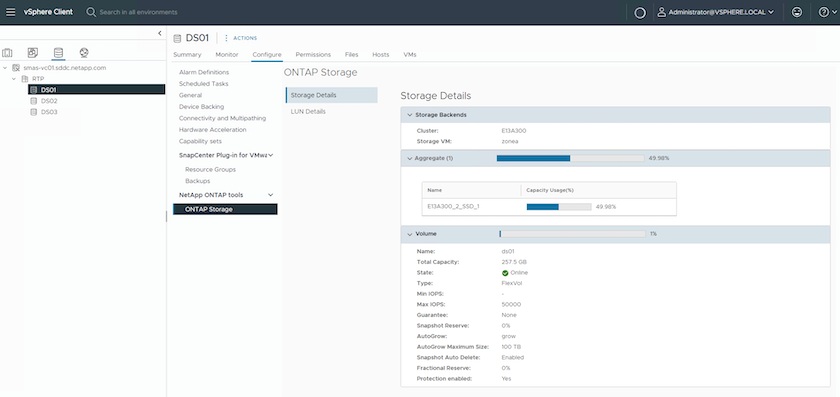The image size is (840, 397).
Task: Switch to the Monitor tab
Action: 227,55
